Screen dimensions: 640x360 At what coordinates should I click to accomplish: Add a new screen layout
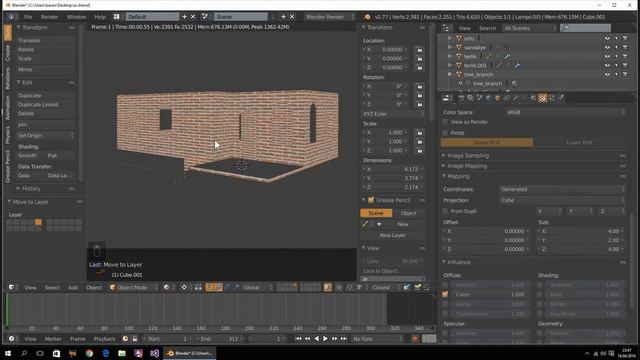point(184,17)
